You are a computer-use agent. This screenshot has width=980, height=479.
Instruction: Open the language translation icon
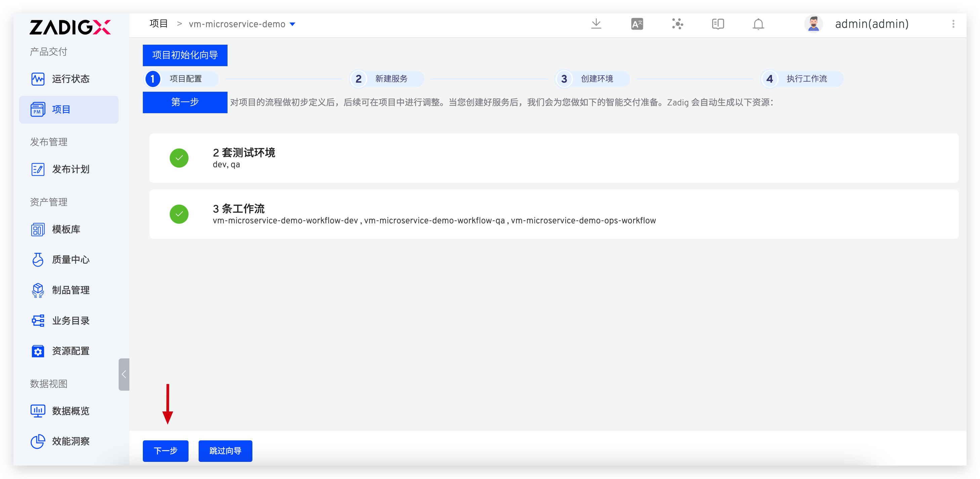(637, 24)
